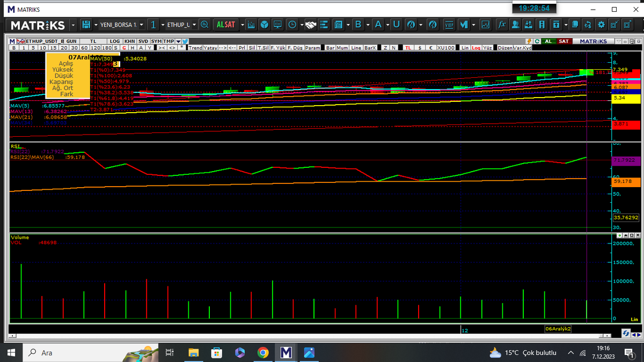Screen dimensions: 644x362
Task: Click the U icon in main toolbar
Action: point(396,25)
